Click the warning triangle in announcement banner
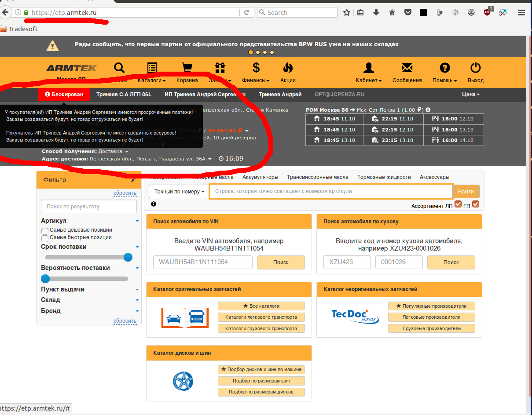The image size is (532, 415). [53, 45]
